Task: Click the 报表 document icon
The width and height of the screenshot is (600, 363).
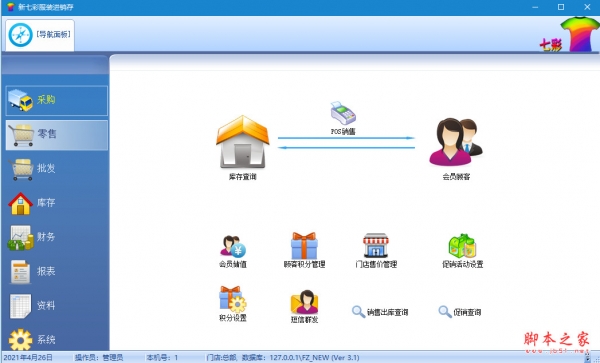Action: coord(20,272)
